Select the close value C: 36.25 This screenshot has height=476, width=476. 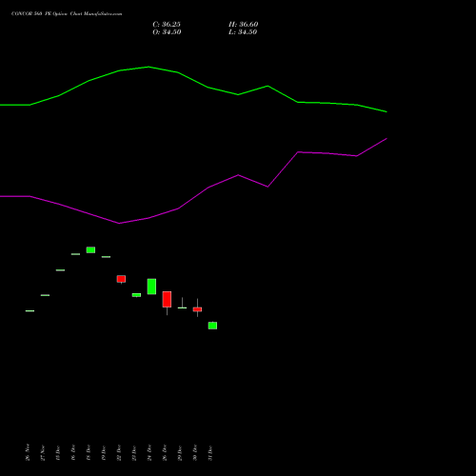[167, 25]
